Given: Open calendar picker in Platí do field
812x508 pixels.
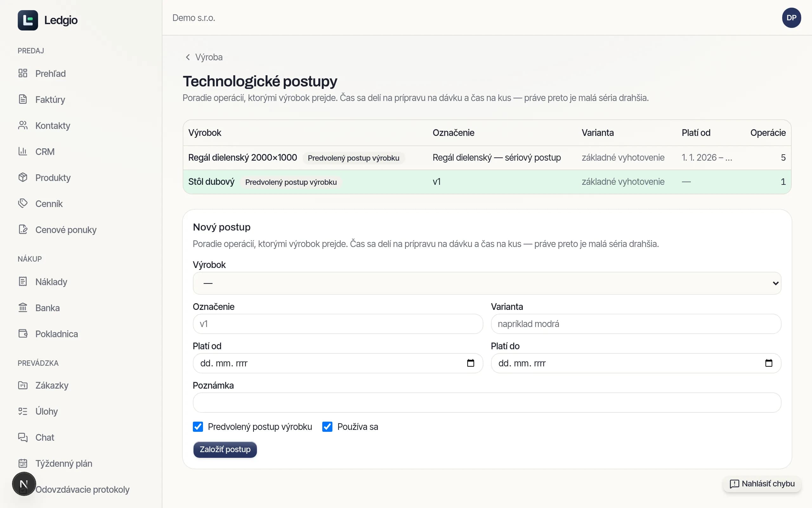Looking at the screenshot, I should [x=769, y=363].
